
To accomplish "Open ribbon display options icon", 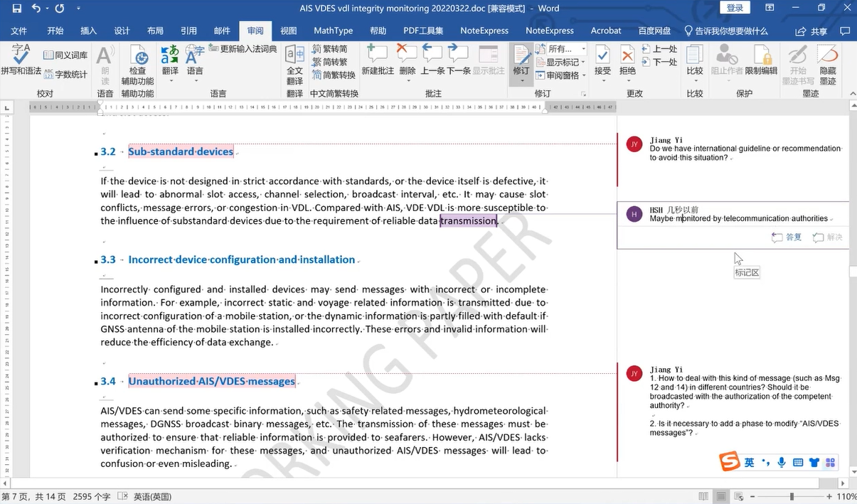I will (770, 9).
